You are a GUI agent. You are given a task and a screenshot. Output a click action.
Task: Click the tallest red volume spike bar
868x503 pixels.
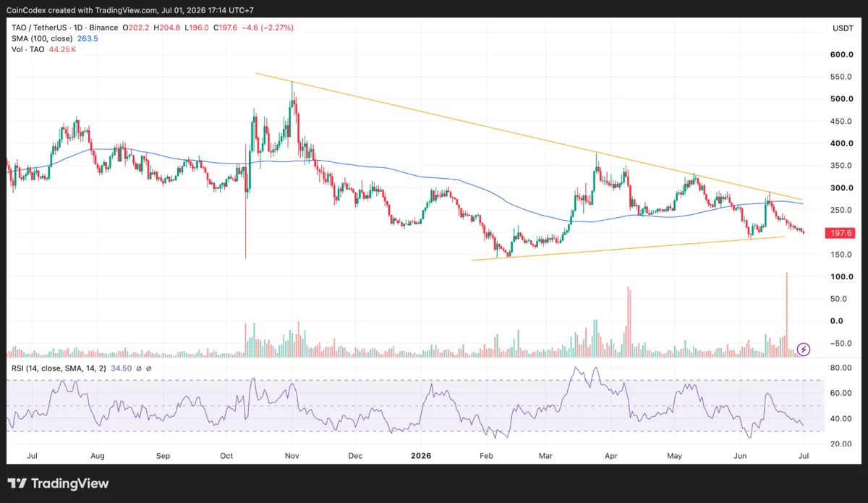(786, 314)
